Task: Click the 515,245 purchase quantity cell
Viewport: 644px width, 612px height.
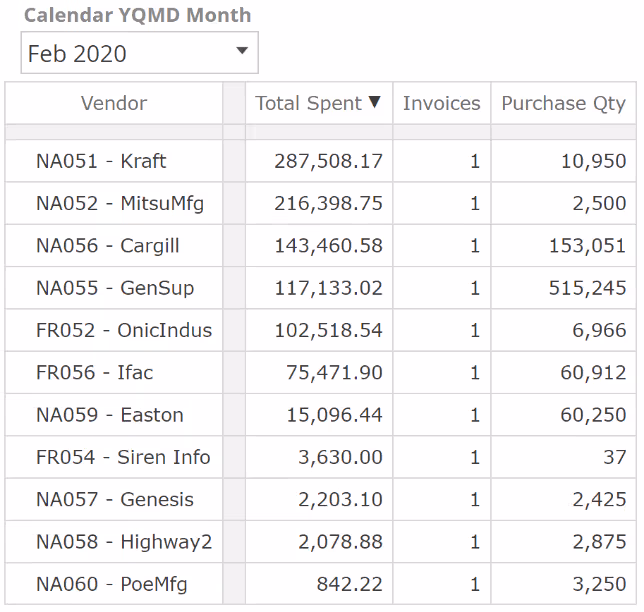Action: (587, 288)
